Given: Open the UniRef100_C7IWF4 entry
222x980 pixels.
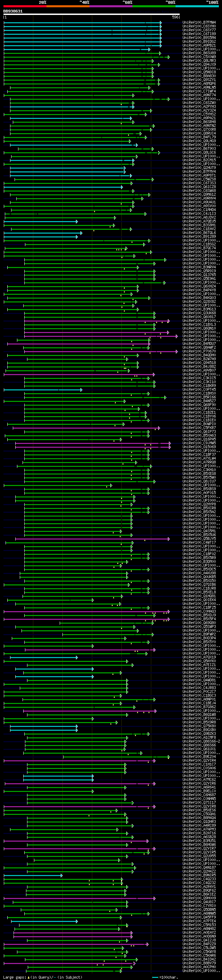Looking at the screenshot, I should click(199, 91).
